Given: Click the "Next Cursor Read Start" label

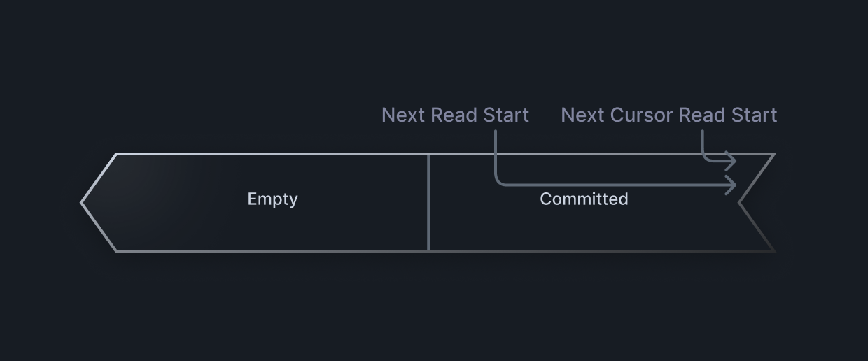Looking at the screenshot, I should coord(668,115).
